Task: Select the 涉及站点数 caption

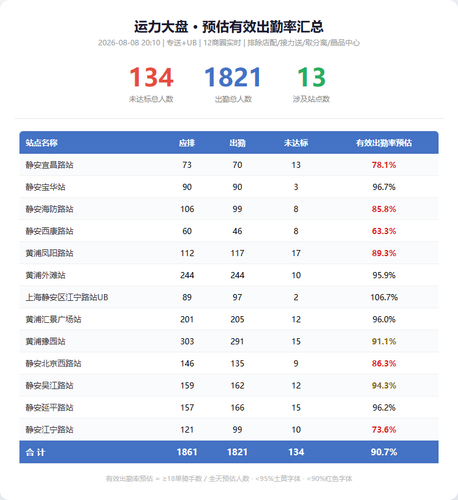Action: [311, 99]
